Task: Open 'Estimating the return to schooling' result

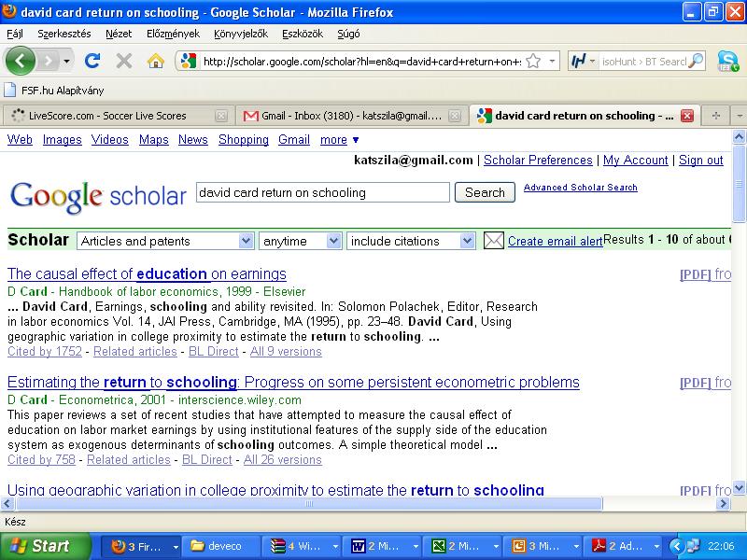Action: 293,382
